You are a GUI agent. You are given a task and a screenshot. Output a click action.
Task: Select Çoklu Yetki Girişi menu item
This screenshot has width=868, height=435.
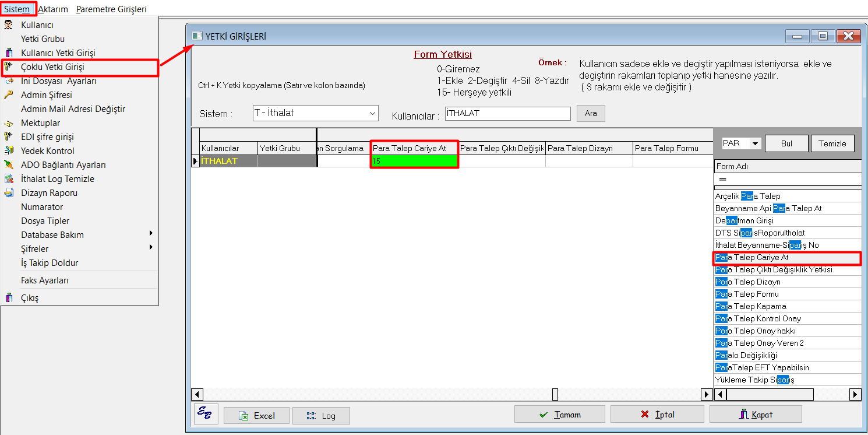coord(52,67)
